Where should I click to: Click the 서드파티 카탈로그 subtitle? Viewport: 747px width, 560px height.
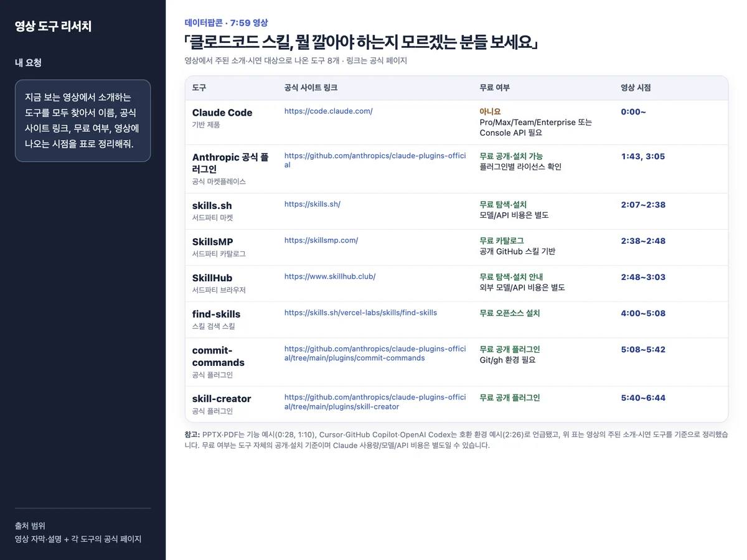pos(219,254)
